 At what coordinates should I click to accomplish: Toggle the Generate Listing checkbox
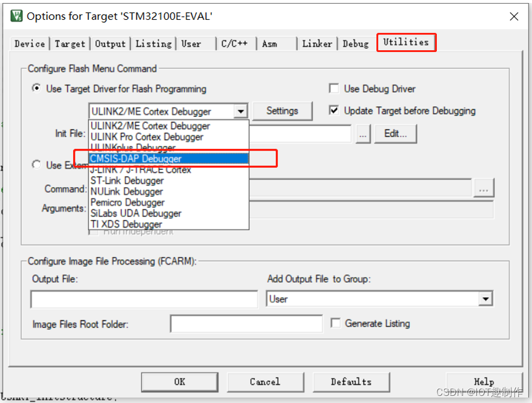[x=335, y=323]
